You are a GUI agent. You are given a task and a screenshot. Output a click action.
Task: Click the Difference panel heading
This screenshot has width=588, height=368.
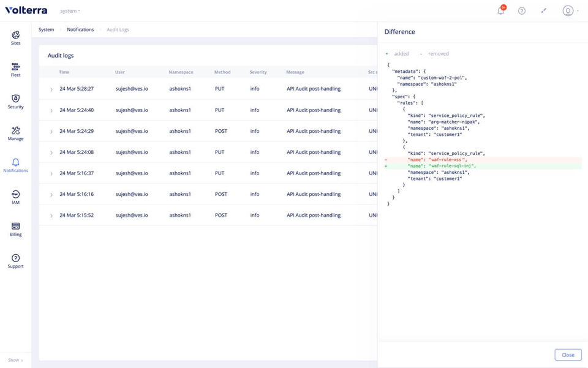point(400,32)
